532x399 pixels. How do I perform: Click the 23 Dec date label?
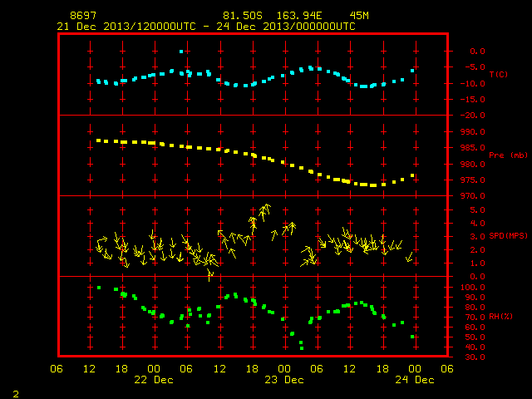(x=284, y=380)
